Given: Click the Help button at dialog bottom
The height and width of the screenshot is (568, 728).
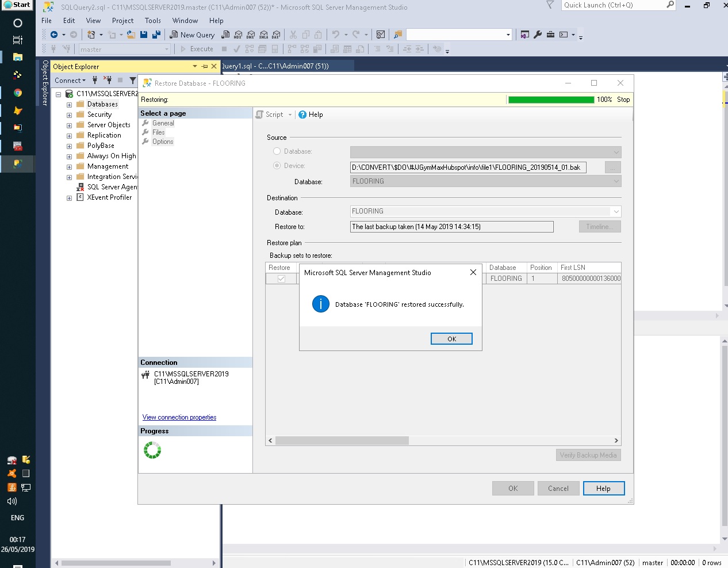Looking at the screenshot, I should coord(604,489).
